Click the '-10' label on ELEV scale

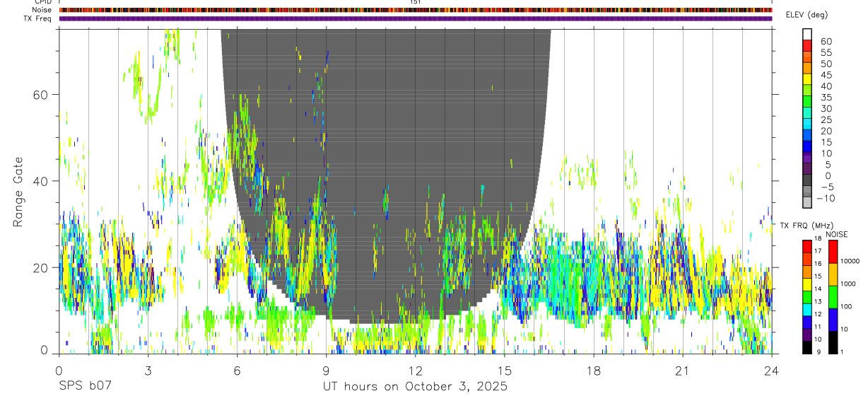[x=826, y=198]
